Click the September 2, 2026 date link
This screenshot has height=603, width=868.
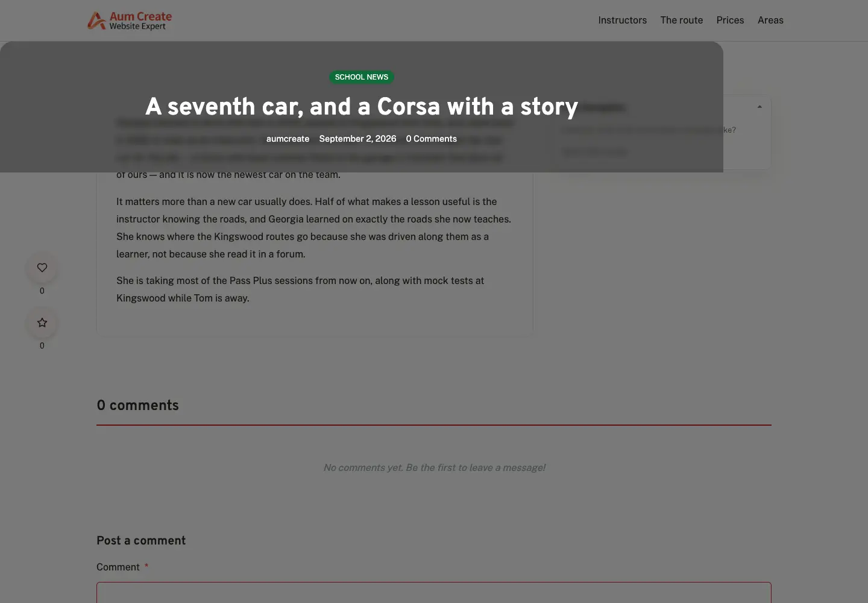(x=357, y=139)
